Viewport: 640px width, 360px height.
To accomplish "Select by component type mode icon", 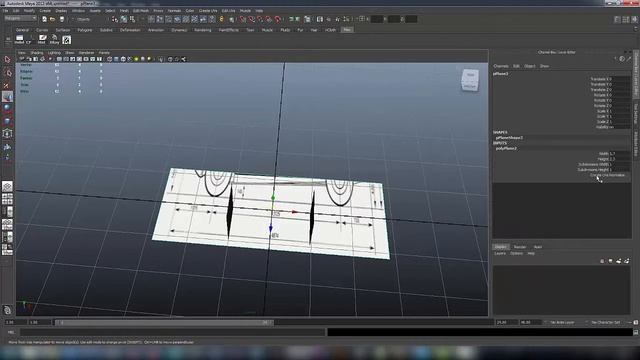I will coord(132,19).
